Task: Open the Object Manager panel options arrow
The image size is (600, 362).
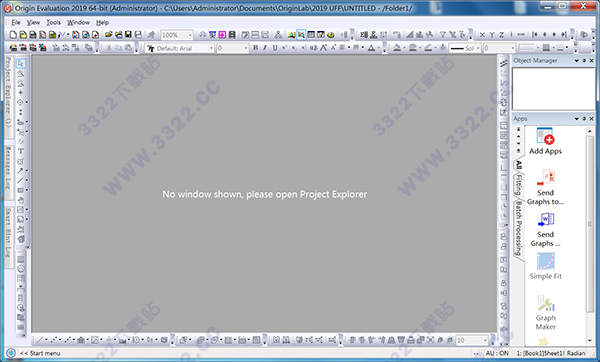Action: coord(577,60)
